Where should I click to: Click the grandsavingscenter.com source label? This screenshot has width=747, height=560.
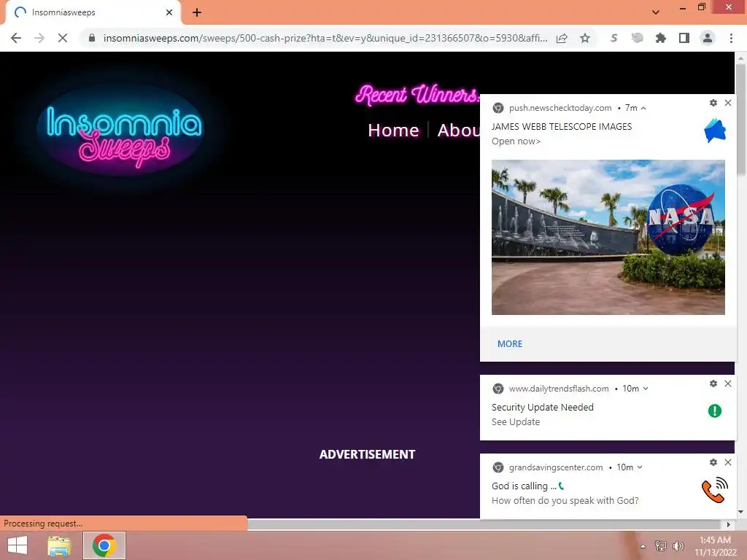[x=556, y=467]
